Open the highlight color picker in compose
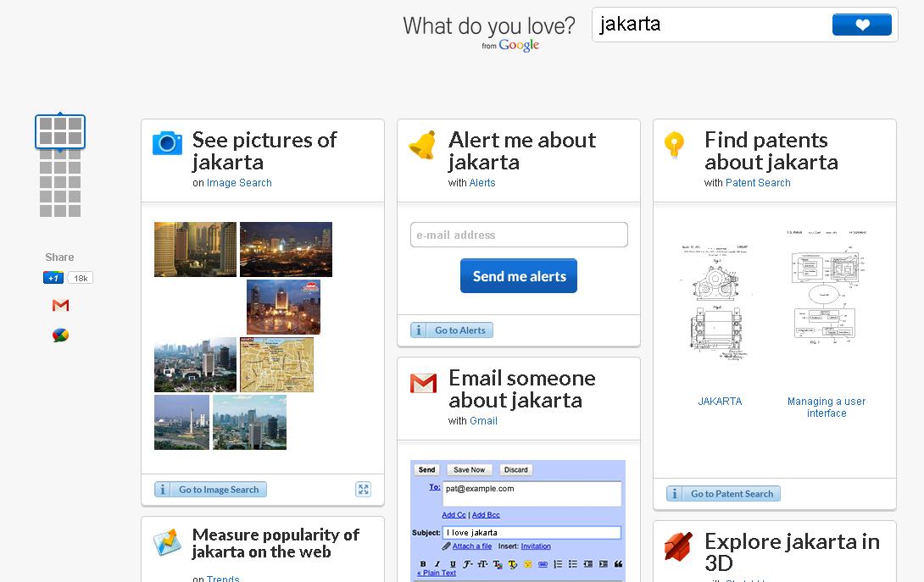924x582 pixels. 513,564
